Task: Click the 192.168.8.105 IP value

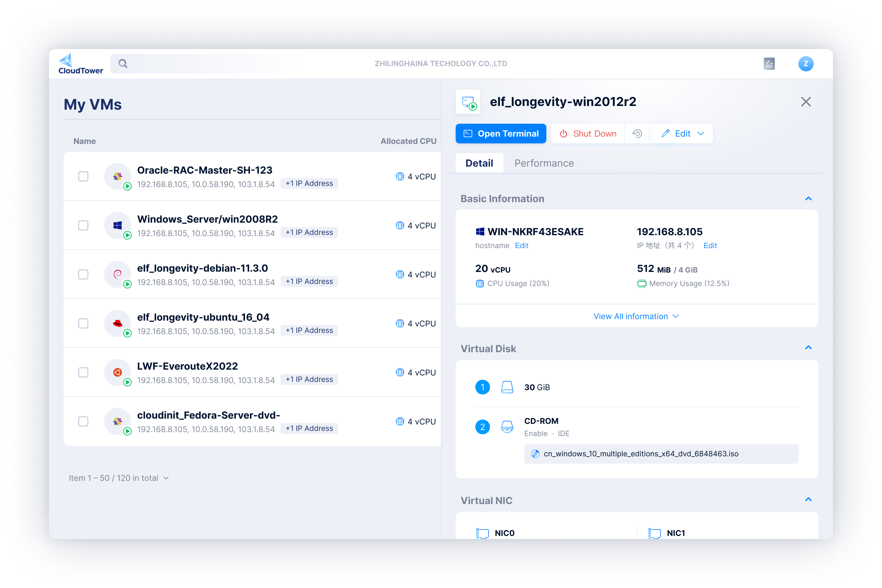Action: pos(669,232)
